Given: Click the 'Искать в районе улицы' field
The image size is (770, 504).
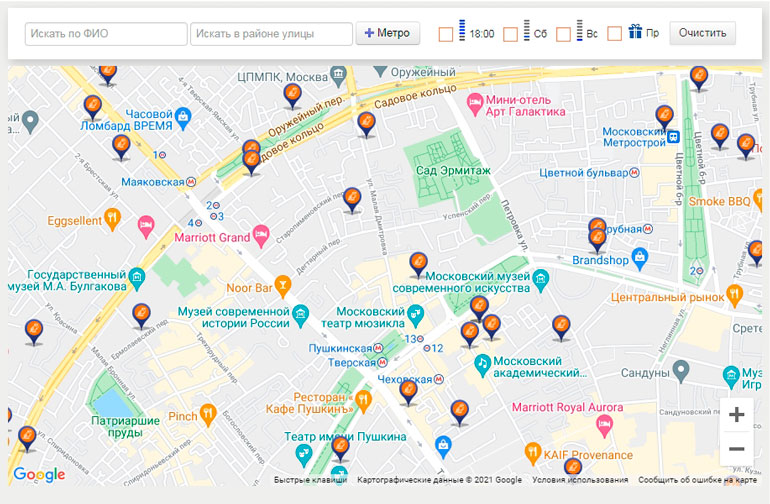Looking at the screenshot, I should pyautogui.click(x=271, y=34).
